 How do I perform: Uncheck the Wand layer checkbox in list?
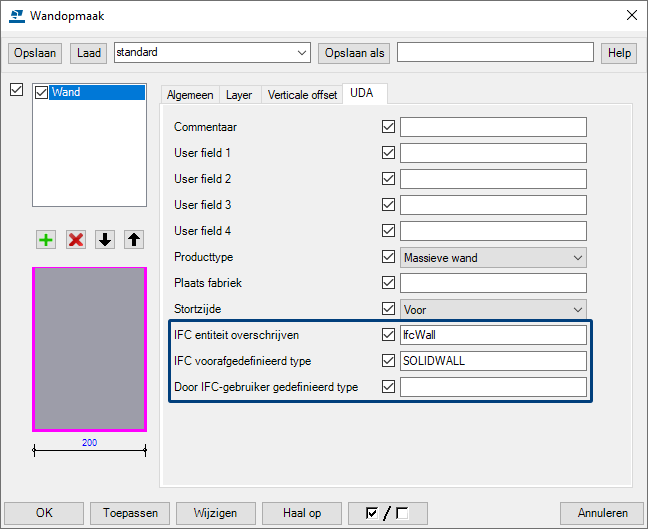coord(42,93)
